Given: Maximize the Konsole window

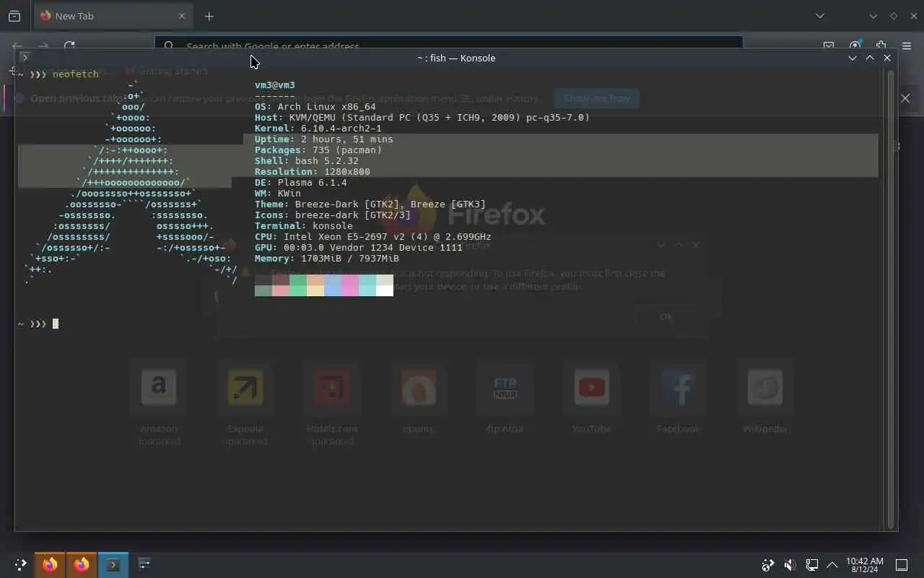Looking at the screenshot, I should [x=870, y=58].
